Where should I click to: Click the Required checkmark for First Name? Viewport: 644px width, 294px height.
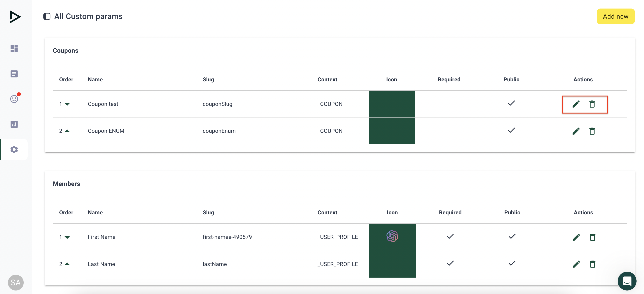pyautogui.click(x=450, y=236)
